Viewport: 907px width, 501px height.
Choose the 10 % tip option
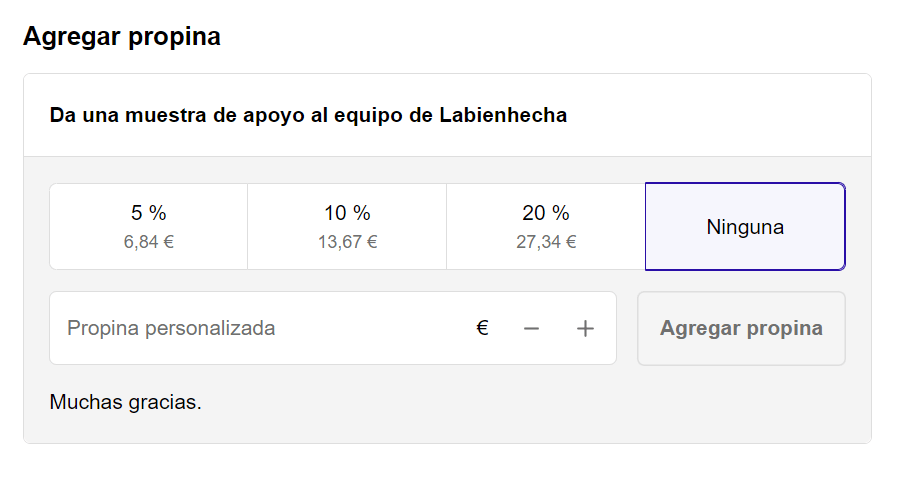(x=347, y=227)
